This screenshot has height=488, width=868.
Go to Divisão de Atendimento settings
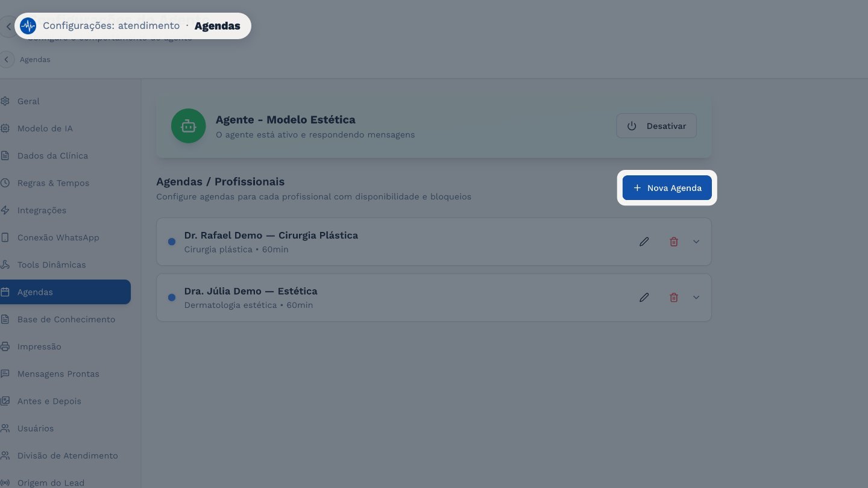[x=65, y=455]
